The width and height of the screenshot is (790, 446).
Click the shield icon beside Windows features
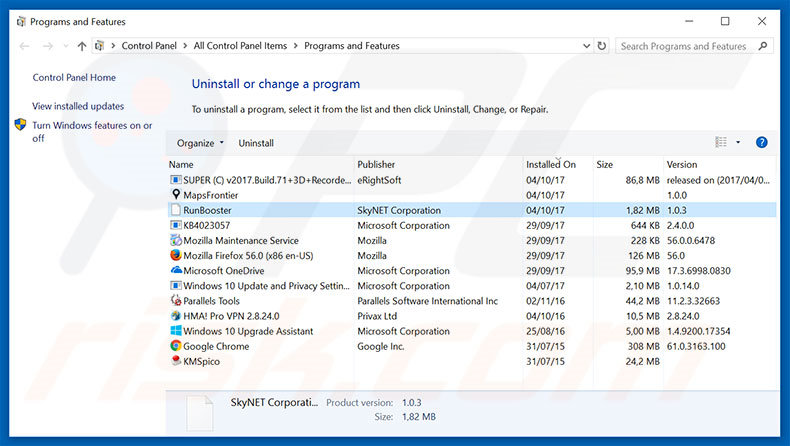coord(20,124)
